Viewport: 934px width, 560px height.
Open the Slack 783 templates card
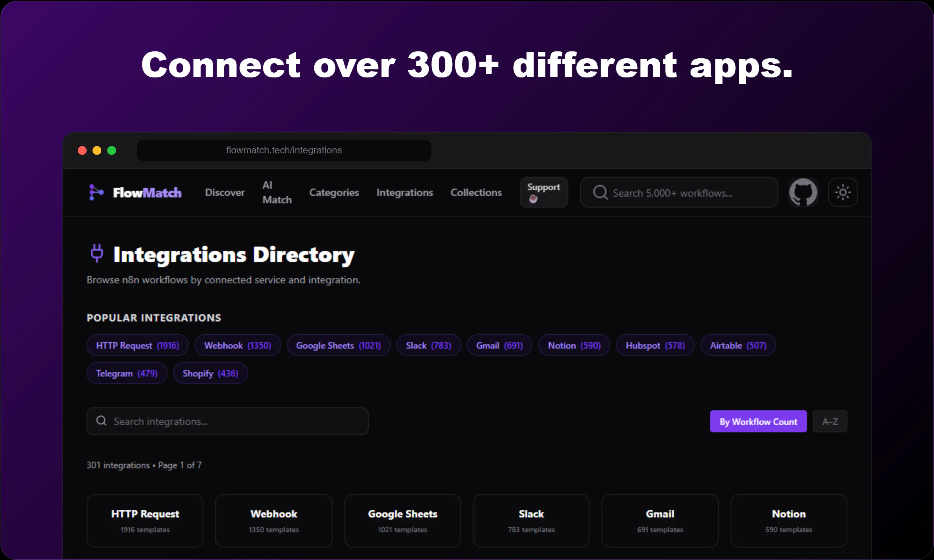point(531,520)
